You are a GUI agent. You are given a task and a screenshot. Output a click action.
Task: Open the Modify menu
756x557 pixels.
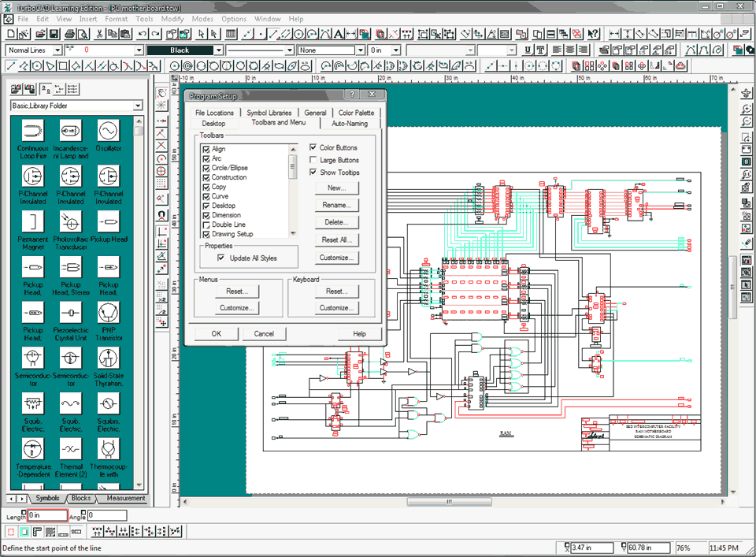(x=172, y=18)
